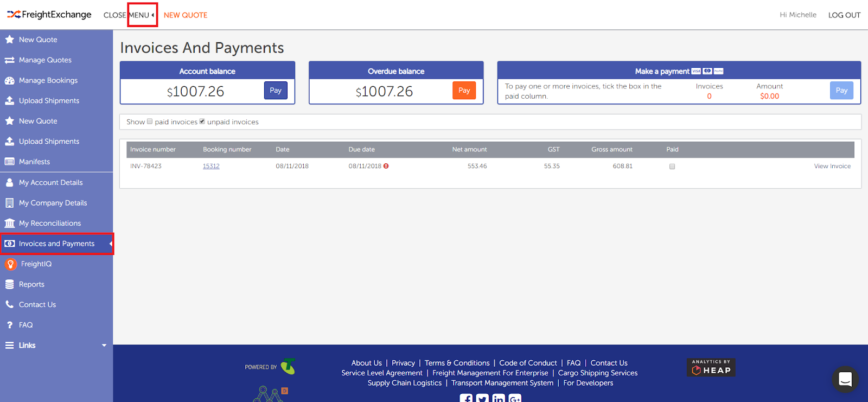Tick the Paid checkbox for INV-78423
Screen dimensions: 868x402
pyautogui.click(x=672, y=167)
